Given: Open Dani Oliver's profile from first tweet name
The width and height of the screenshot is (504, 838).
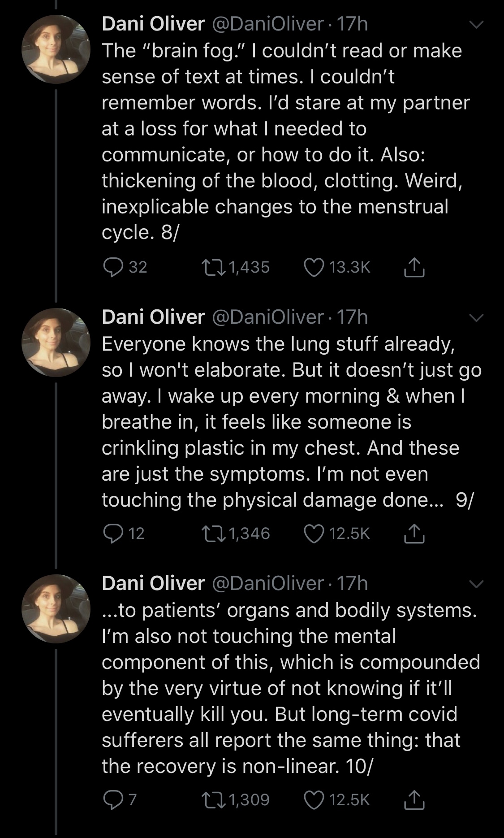Looking at the screenshot, I should (153, 24).
